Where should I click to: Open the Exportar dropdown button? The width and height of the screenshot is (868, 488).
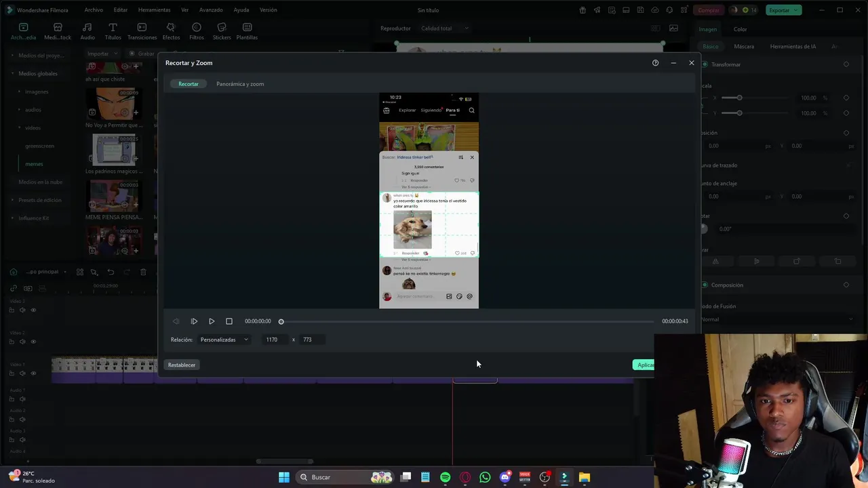click(784, 10)
